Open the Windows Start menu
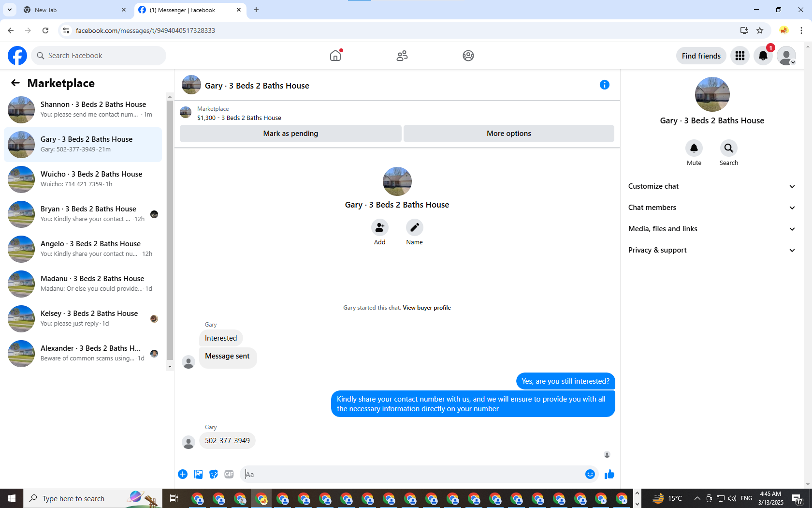Viewport: 812px width, 508px height. pyautogui.click(x=12, y=498)
